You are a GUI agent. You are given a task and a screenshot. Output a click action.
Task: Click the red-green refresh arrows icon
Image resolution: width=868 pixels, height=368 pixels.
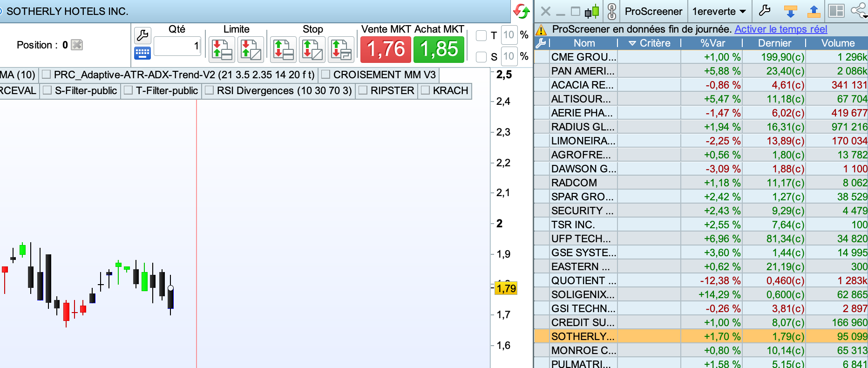click(521, 11)
